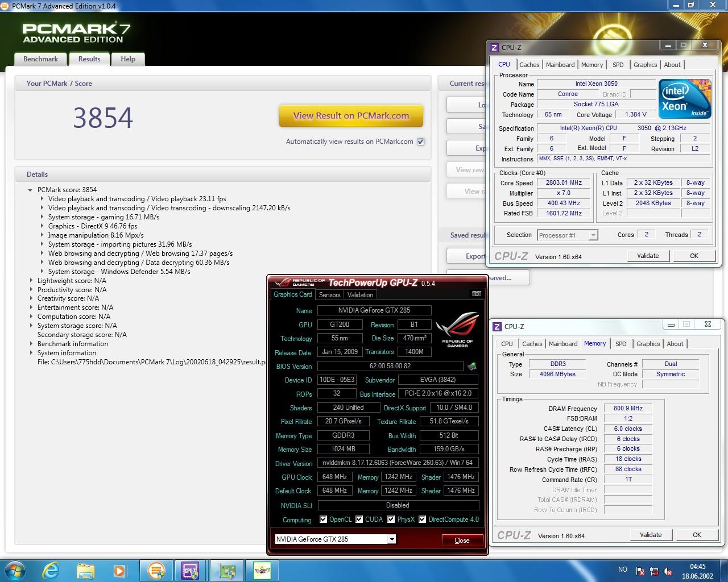Click Driver Version nvlddmkm field
The width and height of the screenshot is (728, 582).
[398, 463]
